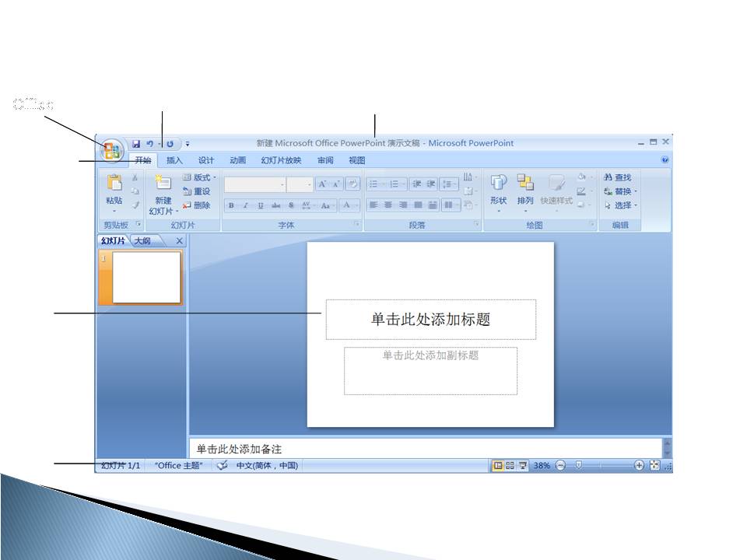This screenshot has height=560, width=747.
Task: Switch to the 幻灯片放映 (Slide Show) tab
Action: click(281, 160)
